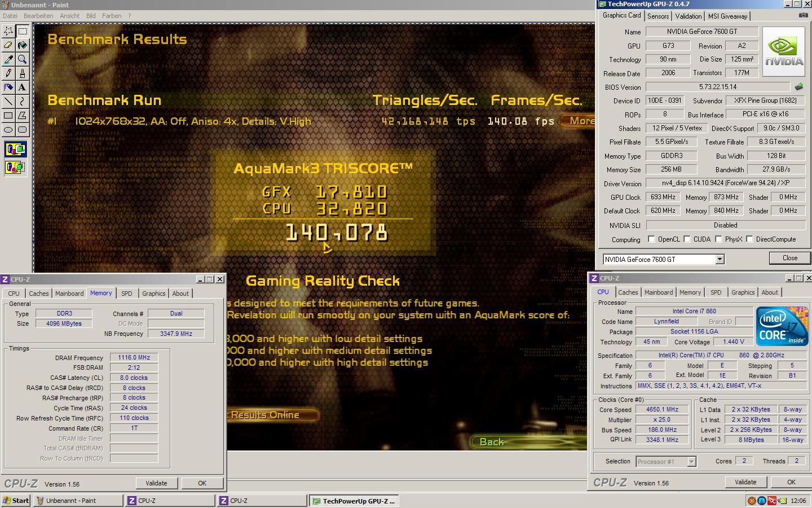Click the Intel Core i7 logo in CPU-Z

(x=782, y=326)
